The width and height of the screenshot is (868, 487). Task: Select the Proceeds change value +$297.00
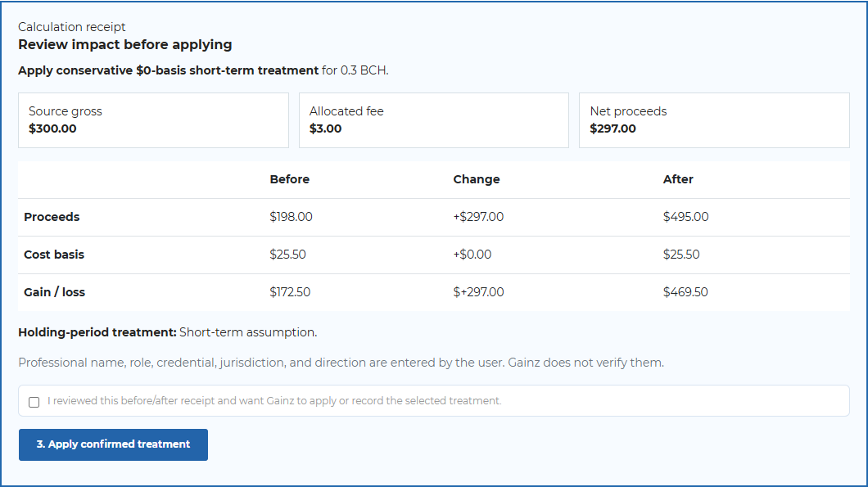[x=478, y=217]
